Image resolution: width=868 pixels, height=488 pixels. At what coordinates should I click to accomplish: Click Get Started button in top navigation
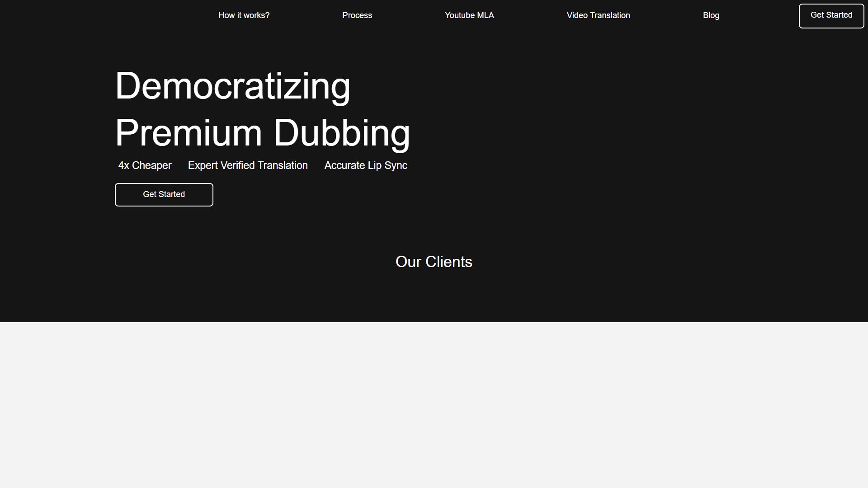point(831,16)
